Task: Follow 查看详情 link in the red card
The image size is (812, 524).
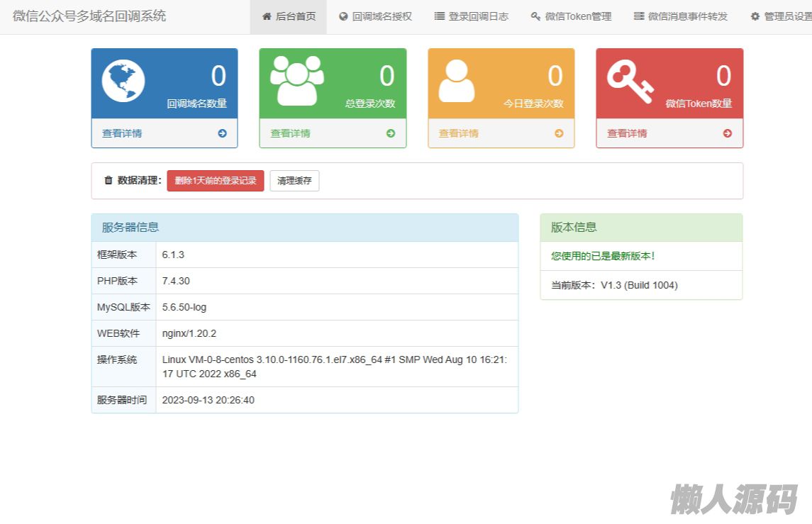Action: [627, 133]
